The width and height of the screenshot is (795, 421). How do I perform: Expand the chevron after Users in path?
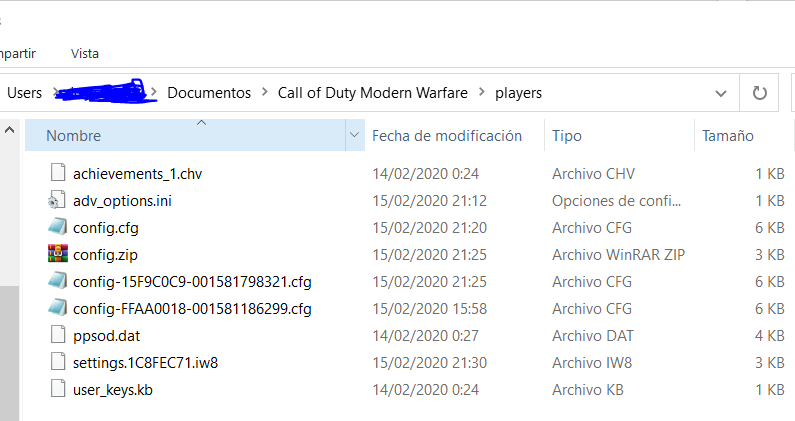[x=54, y=92]
